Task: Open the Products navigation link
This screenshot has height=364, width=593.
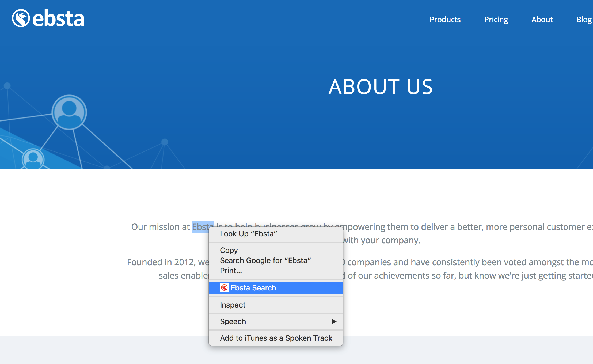Action: 445,20
